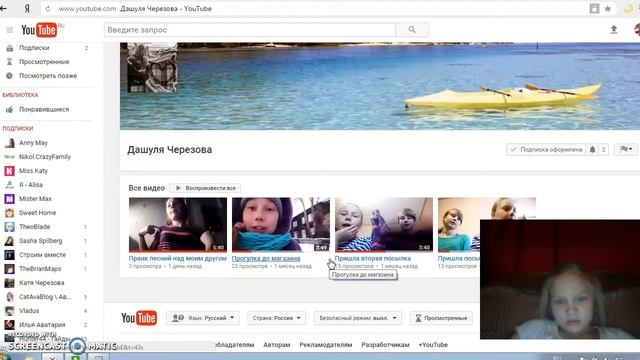Click the TheoBlade channel icon
The width and height of the screenshot is (640, 360).
click(x=9, y=227)
